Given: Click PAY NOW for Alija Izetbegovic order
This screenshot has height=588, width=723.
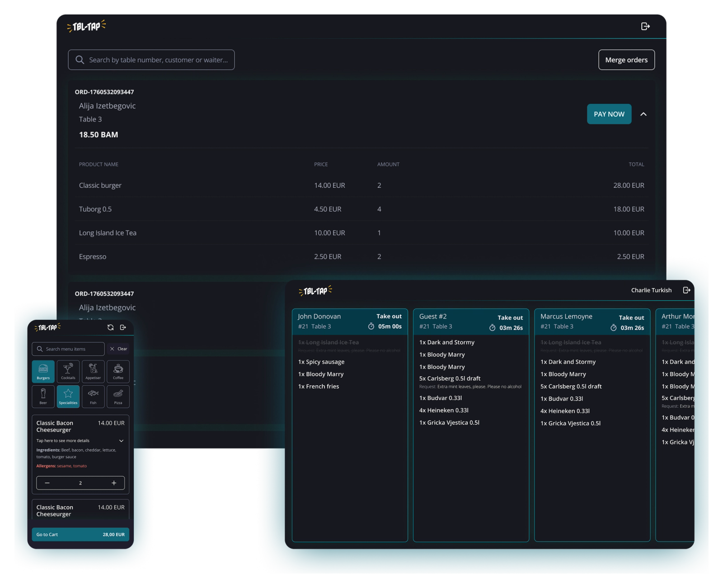Looking at the screenshot, I should tap(609, 114).
